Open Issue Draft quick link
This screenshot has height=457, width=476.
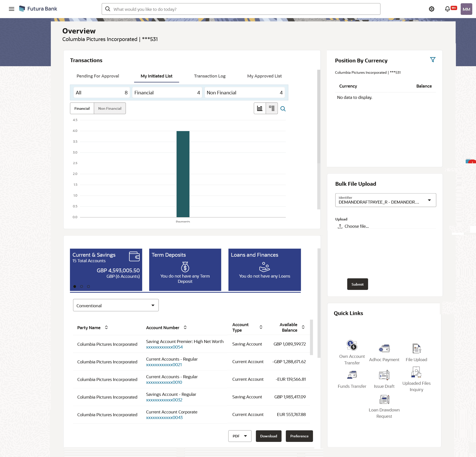384,379
